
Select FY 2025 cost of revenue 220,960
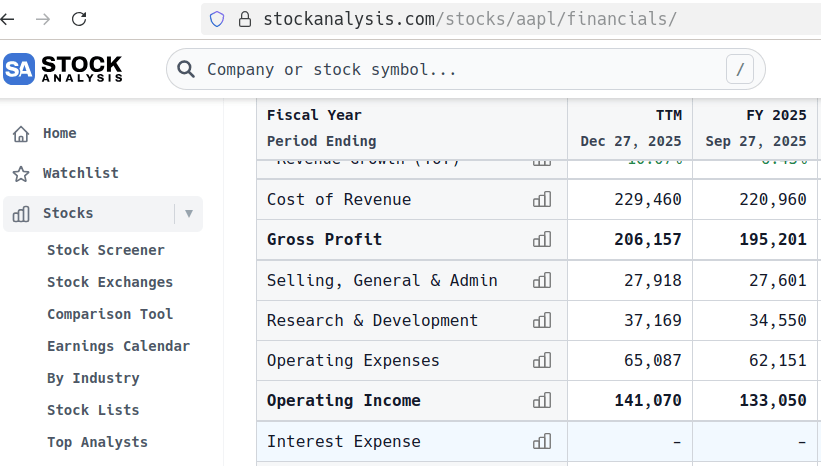(x=773, y=199)
